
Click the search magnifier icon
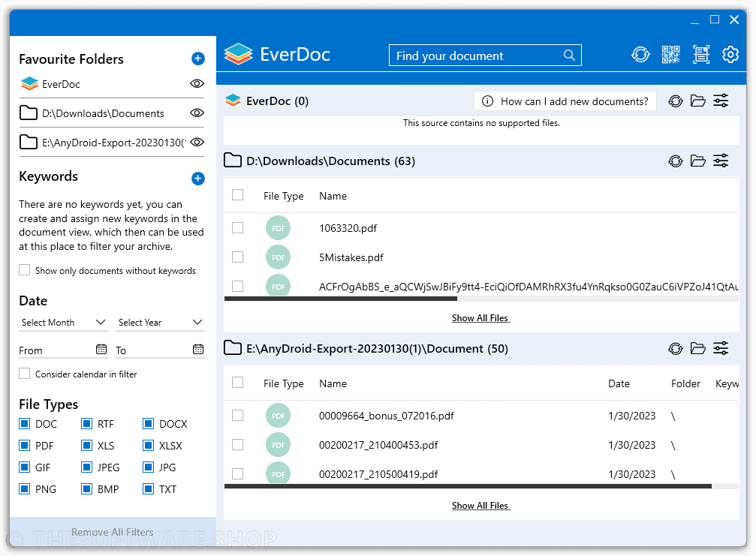click(x=569, y=56)
